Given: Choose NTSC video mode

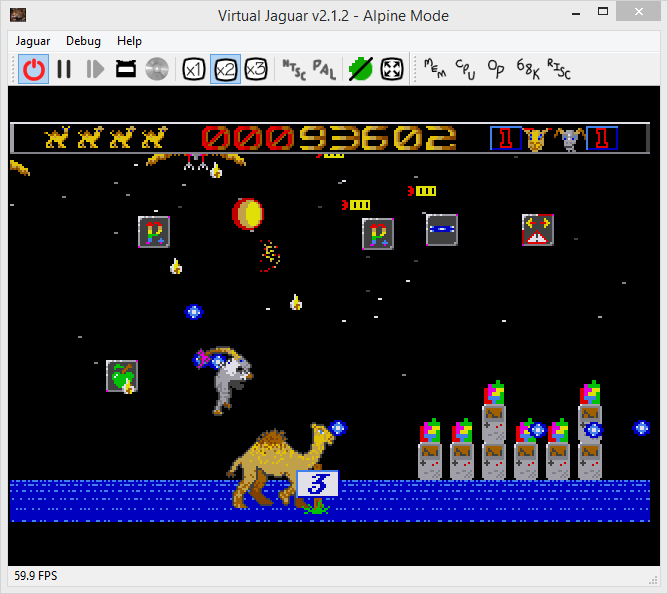Looking at the screenshot, I should (x=293, y=69).
